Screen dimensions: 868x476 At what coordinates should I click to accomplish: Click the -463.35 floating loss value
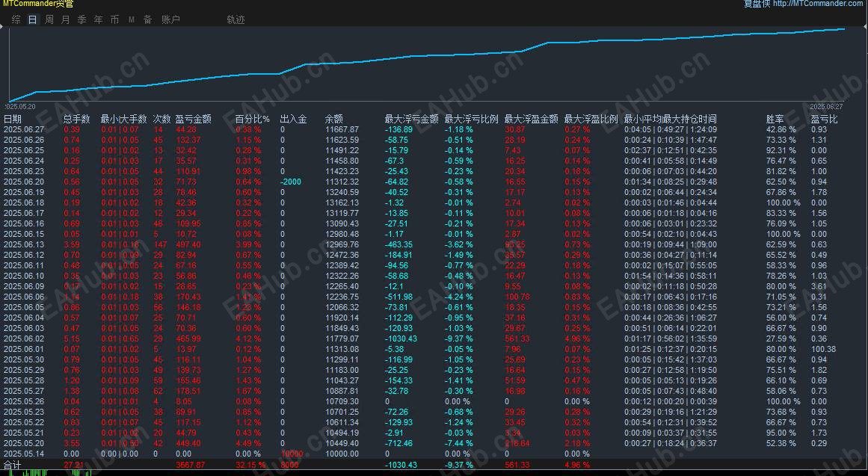click(398, 244)
